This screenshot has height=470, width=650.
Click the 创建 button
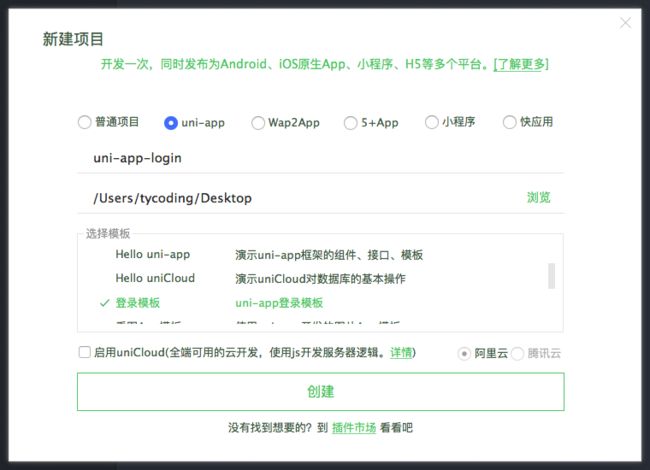point(320,392)
